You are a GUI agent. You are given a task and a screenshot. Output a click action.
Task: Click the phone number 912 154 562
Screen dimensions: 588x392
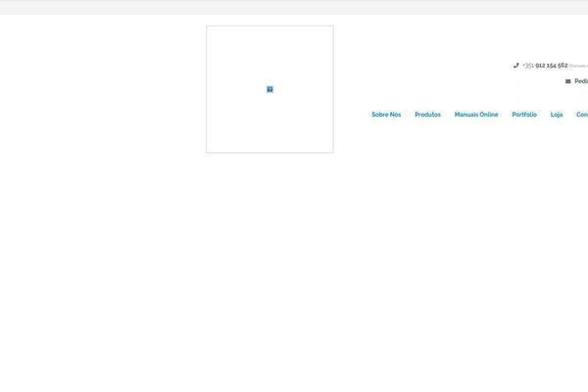tap(551, 66)
